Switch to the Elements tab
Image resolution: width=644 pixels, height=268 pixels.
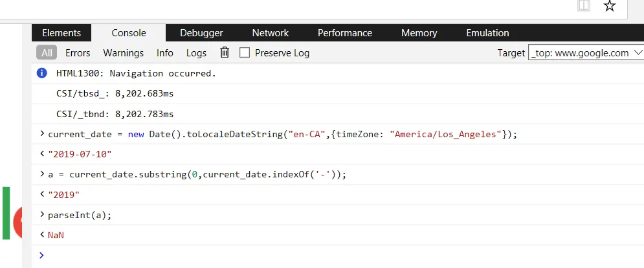pos(61,32)
